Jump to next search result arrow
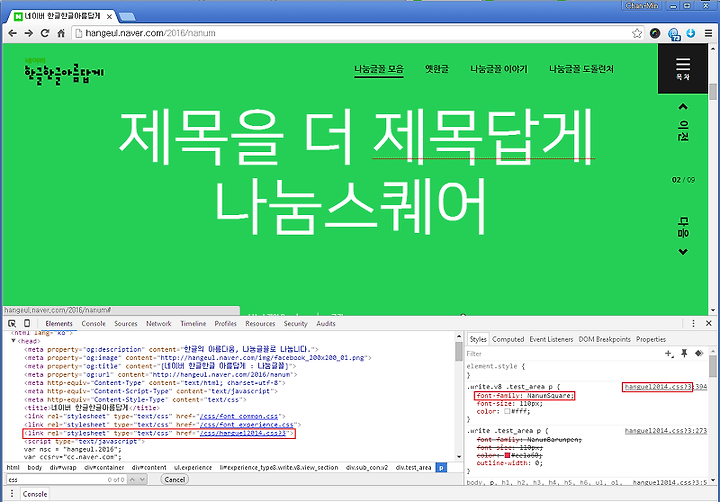The image size is (720, 502). tap(142, 479)
